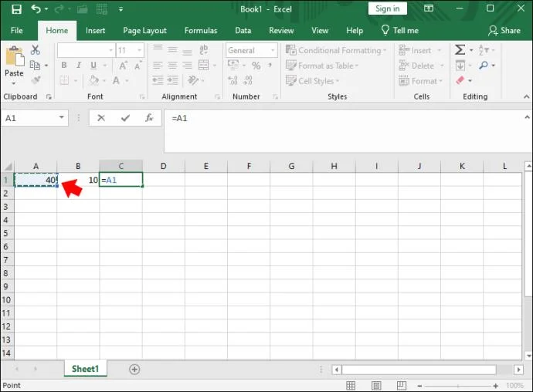Click Increase Decimal icon
The image size is (533, 392).
(233, 80)
